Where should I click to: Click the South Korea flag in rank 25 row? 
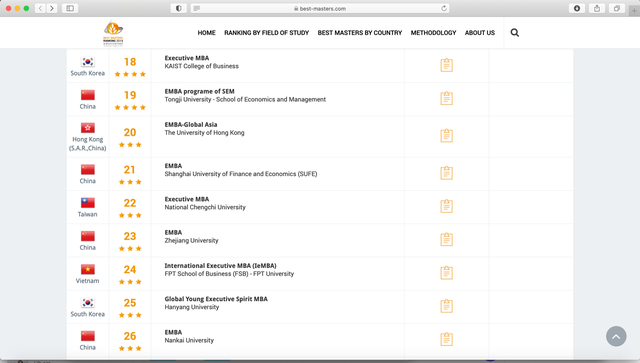point(88,303)
